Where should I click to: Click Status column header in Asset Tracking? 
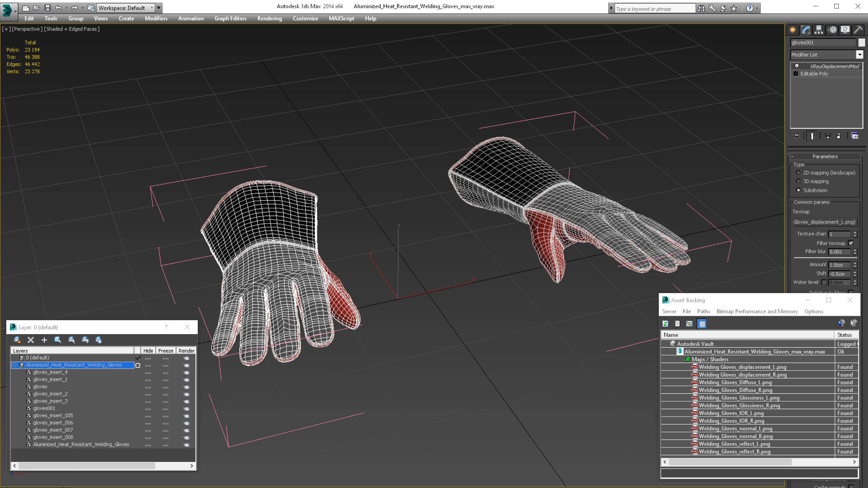[x=846, y=335]
